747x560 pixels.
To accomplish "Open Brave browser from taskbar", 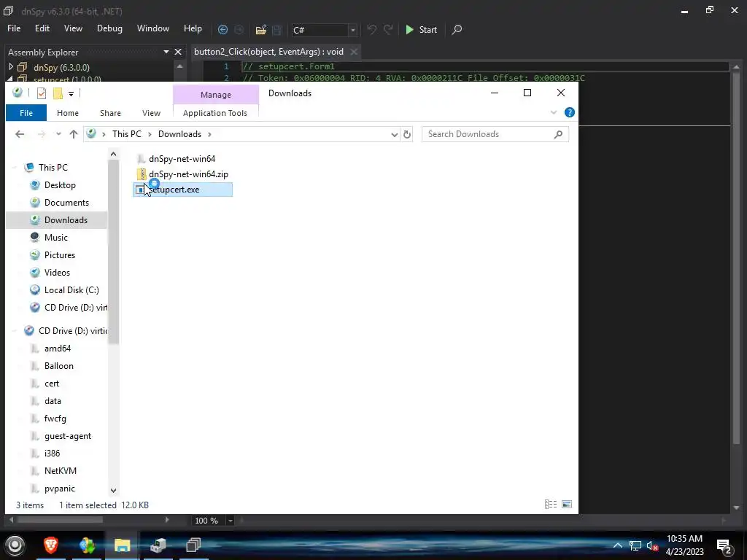I will click(x=51, y=545).
